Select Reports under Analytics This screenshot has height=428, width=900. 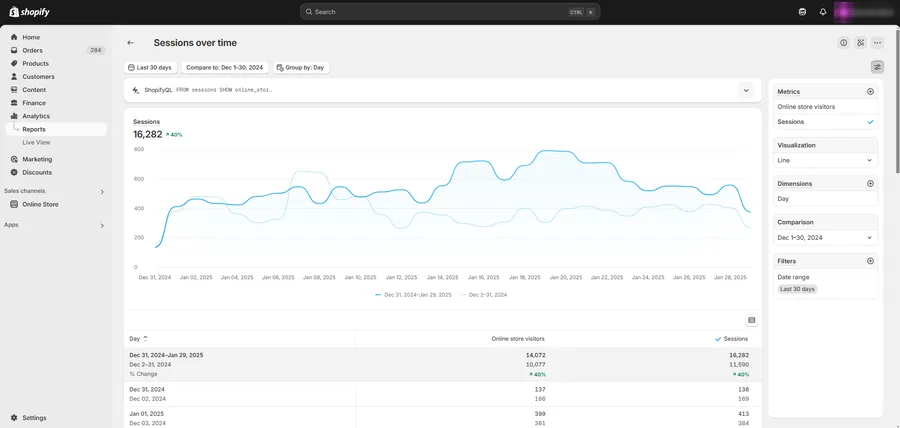point(56,130)
